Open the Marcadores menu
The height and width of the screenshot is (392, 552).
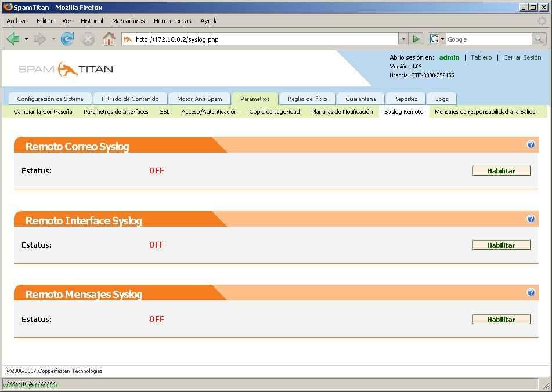pyautogui.click(x=128, y=21)
